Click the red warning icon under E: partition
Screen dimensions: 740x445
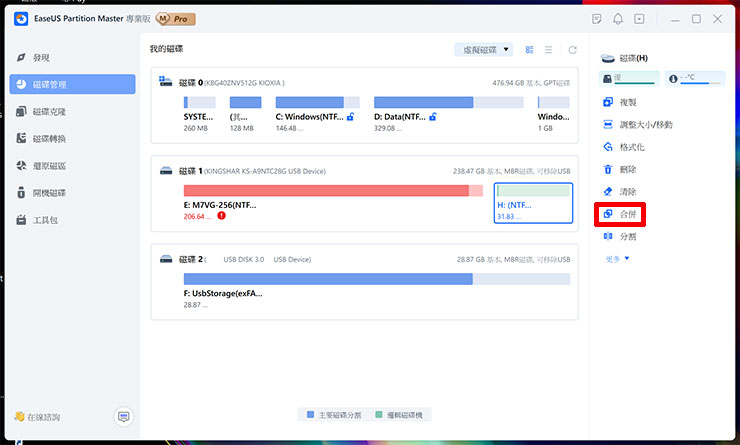point(221,216)
